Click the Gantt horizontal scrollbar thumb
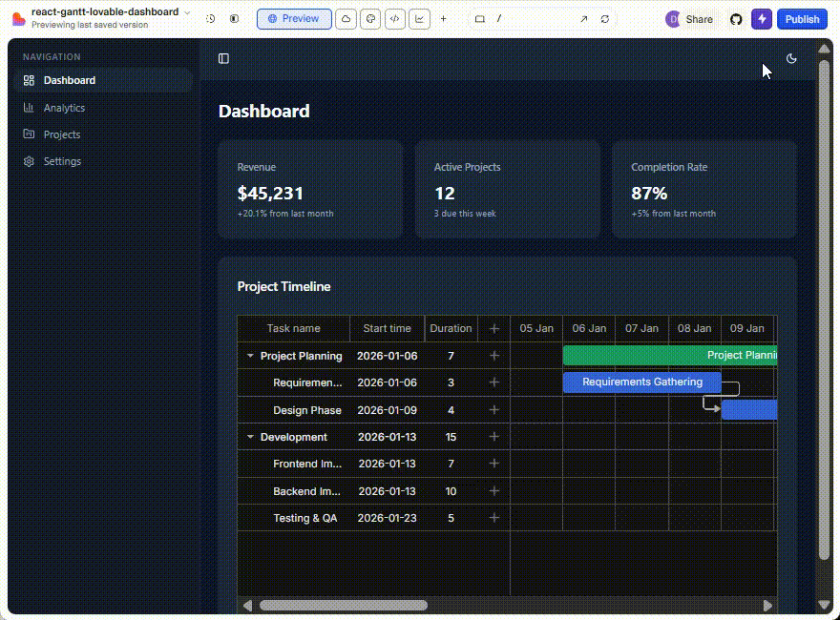This screenshot has width=840, height=620. [x=343, y=605]
